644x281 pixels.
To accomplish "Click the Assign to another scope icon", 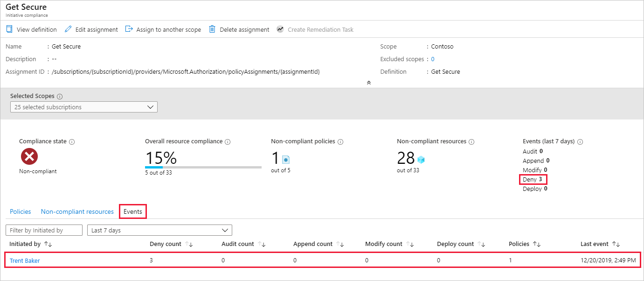I will 128,29.
